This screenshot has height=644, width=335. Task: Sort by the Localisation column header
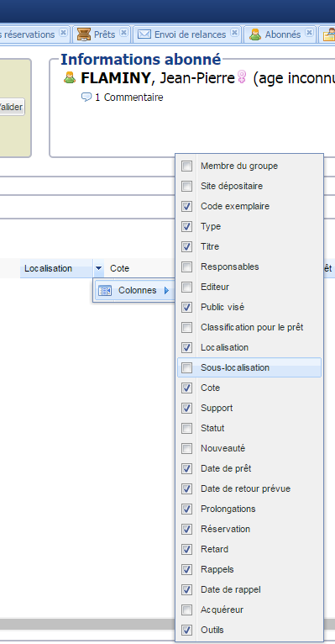[x=49, y=268]
